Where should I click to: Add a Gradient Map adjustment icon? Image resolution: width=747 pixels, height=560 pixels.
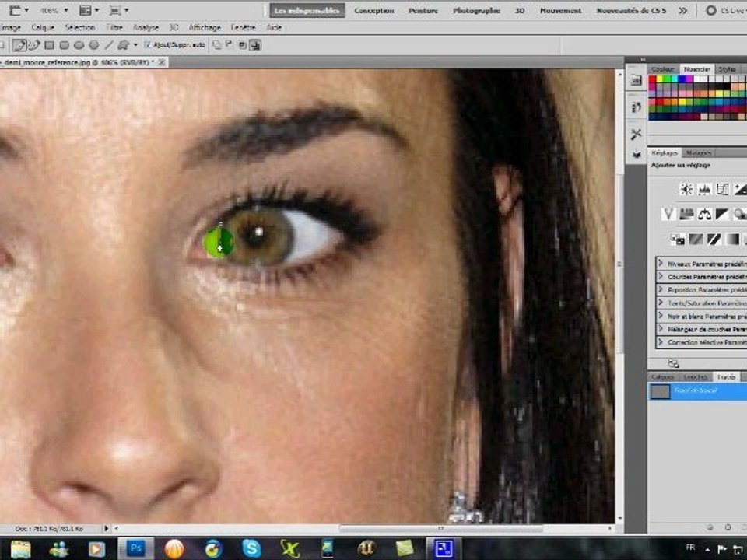coord(731,239)
